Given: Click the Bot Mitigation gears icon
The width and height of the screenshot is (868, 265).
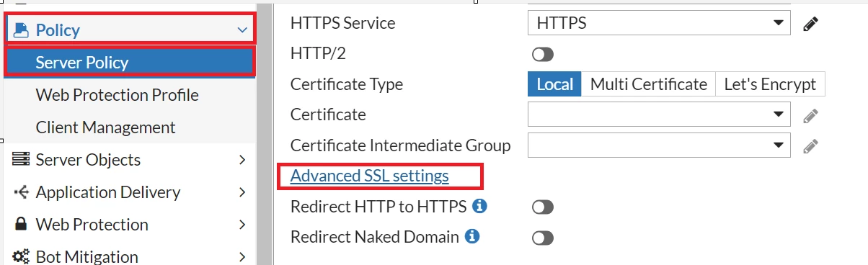Looking at the screenshot, I should click(21, 256).
